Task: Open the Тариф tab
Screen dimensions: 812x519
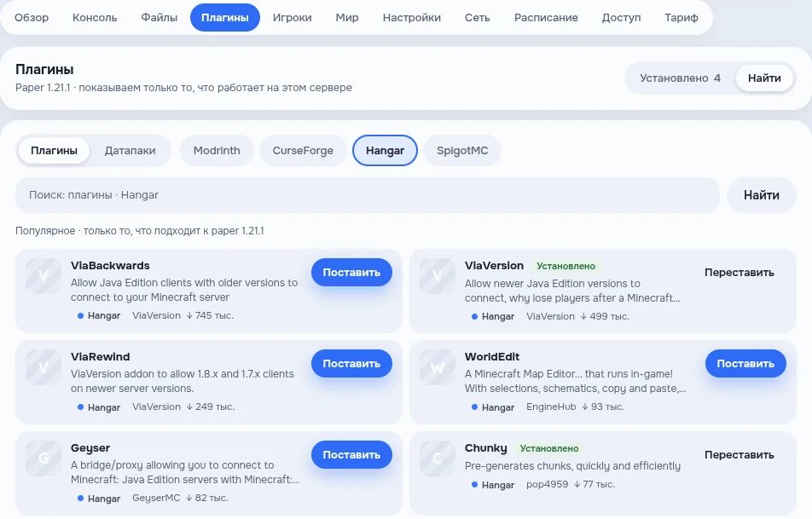Action: pyautogui.click(x=681, y=18)
